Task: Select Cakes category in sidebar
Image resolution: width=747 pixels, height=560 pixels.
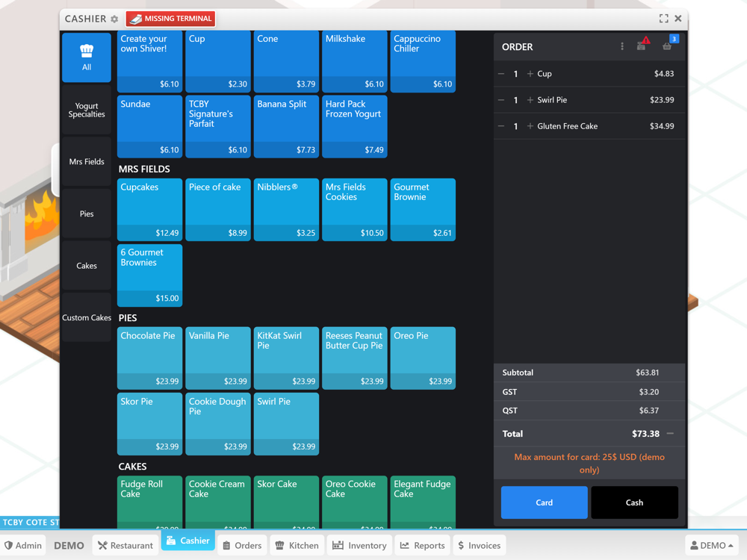Action: pyautogui.click(x=86, y=266)
